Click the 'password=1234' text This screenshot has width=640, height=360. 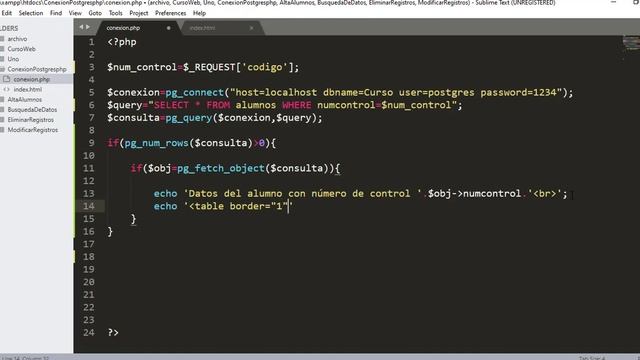(x=518, y=92)
